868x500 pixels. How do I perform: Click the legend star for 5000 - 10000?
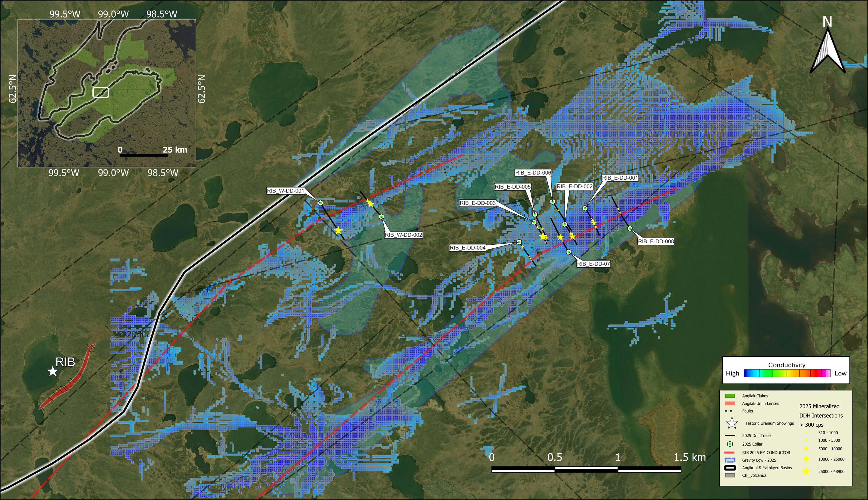tap(806, 449)
